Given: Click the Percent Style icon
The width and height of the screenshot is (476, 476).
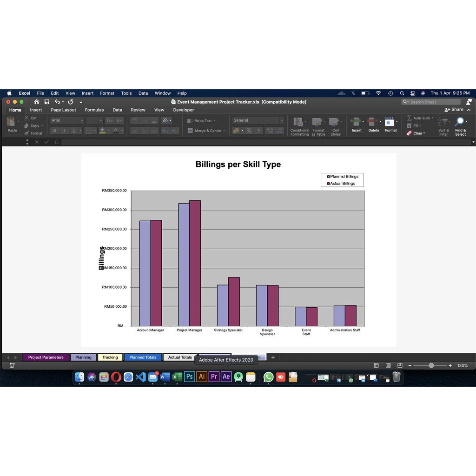Looking at the screenshot, I should (x=249, y=131).
